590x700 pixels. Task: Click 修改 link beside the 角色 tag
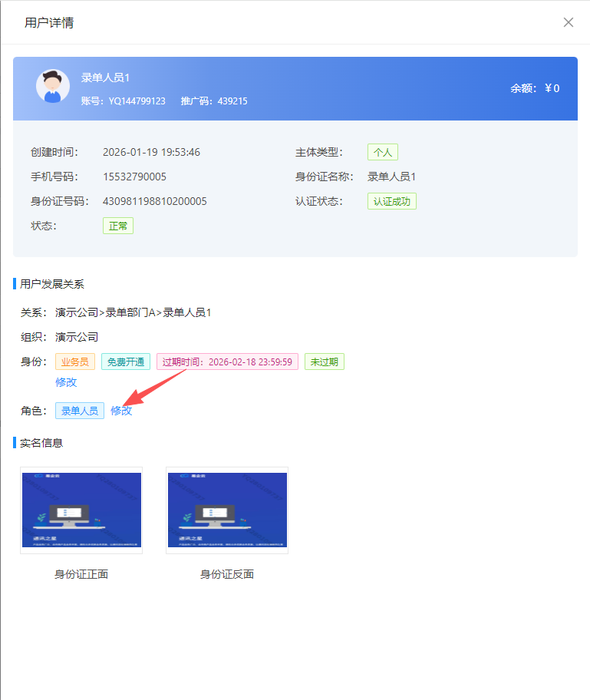(x=121, y=411)
